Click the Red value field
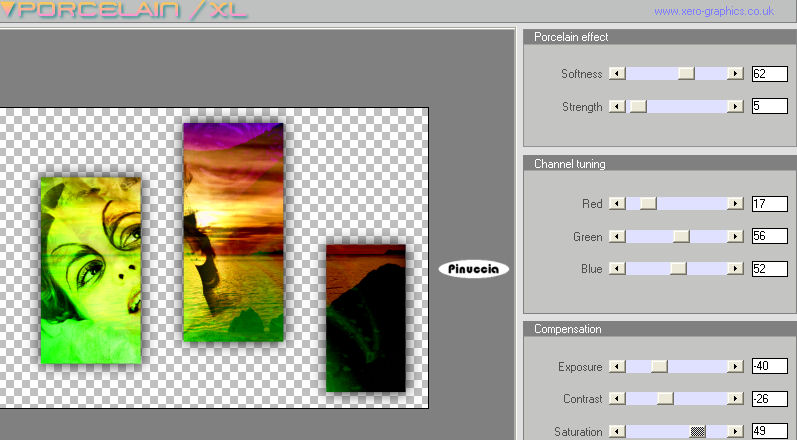 coord(770,204)
